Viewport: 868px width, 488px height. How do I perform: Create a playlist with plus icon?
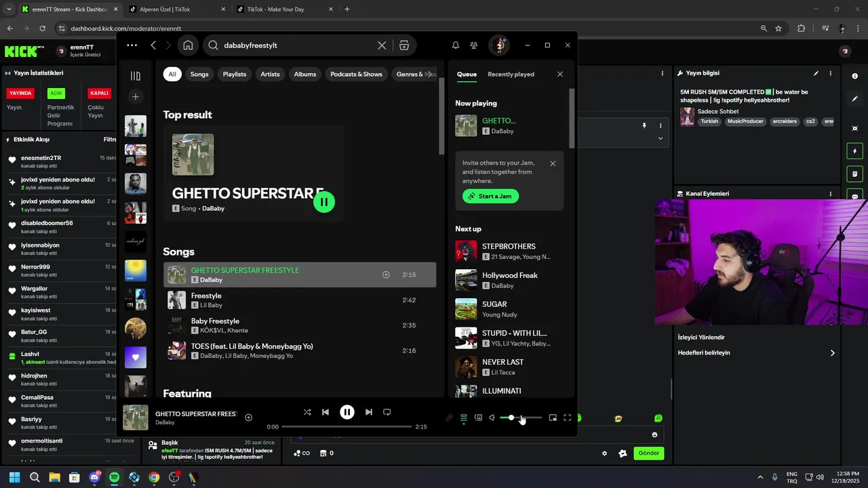(136, 97)
